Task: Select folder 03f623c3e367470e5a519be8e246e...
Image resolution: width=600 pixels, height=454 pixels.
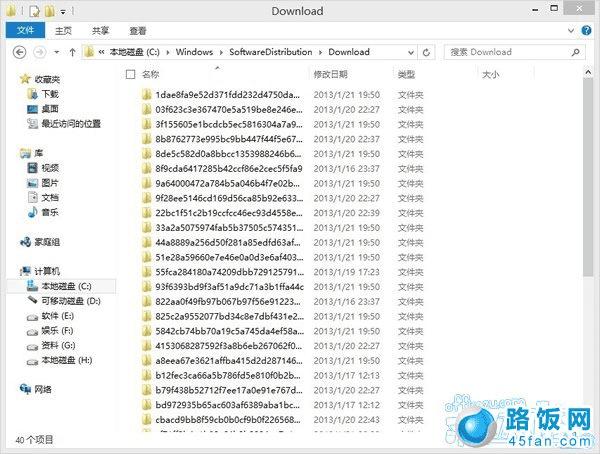Action: coord(229,109)
